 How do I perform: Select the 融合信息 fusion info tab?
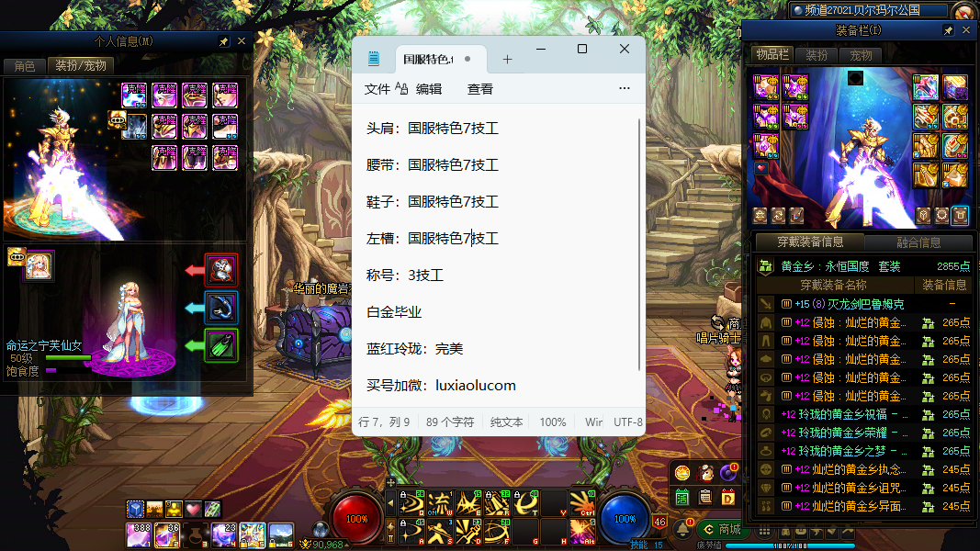(918, 242)
